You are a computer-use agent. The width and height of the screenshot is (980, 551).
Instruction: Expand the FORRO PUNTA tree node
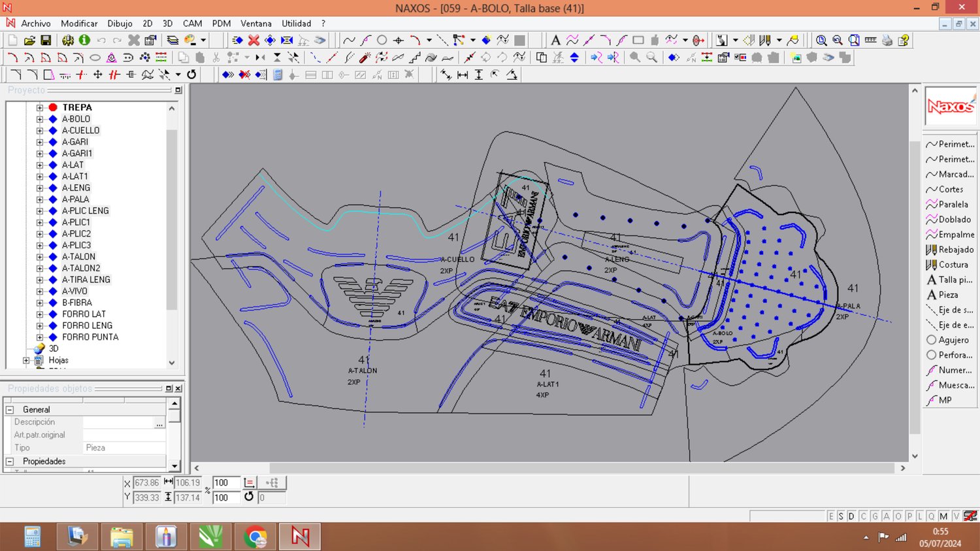(x=40, y=337)
